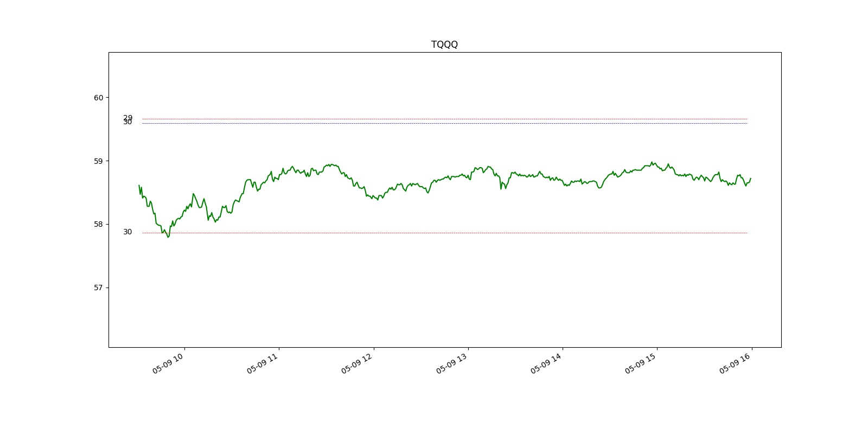This screenshot has height=434, width=868.
Task: Click the TQQQ chart title
Action: tap(444, 44)
